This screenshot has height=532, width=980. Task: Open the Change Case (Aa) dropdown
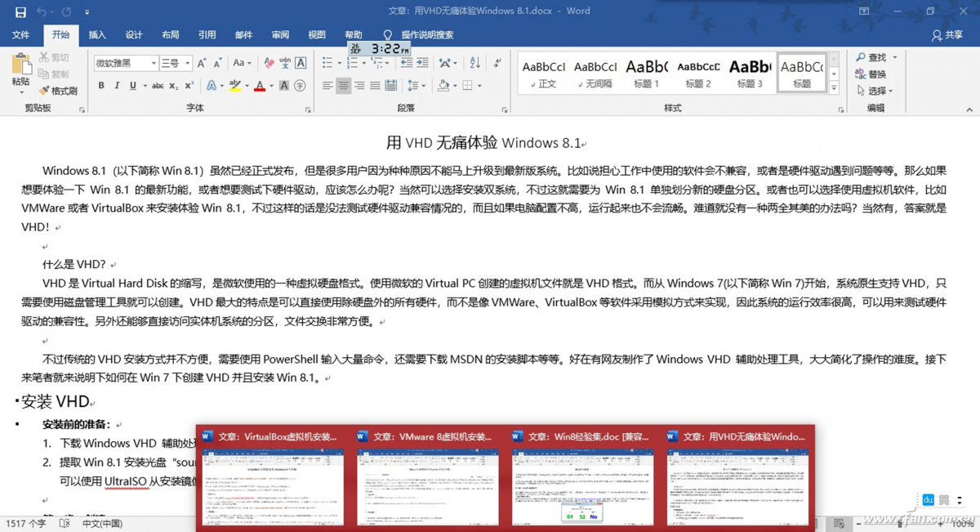(x=242, y=63)
